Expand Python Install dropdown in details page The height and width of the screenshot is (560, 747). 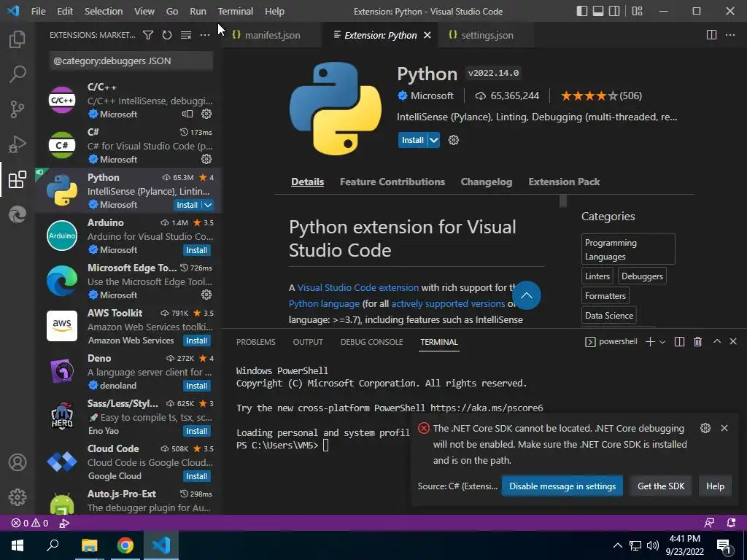coord(433,140)
